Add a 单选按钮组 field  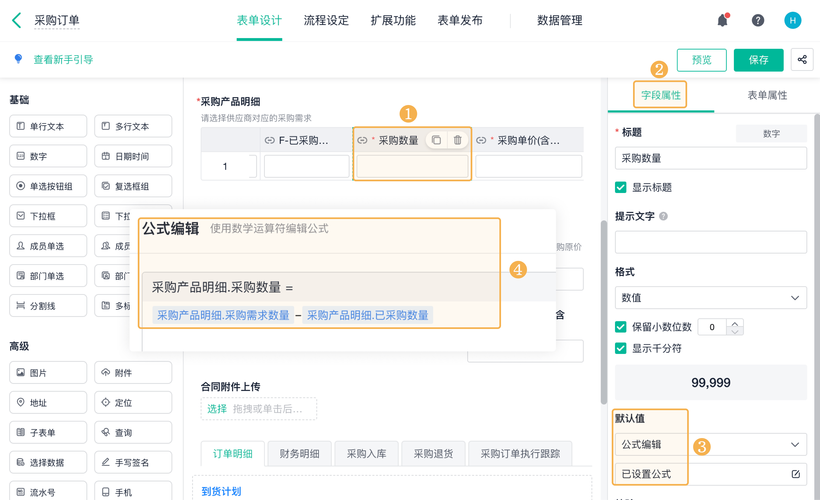point(48,186)
